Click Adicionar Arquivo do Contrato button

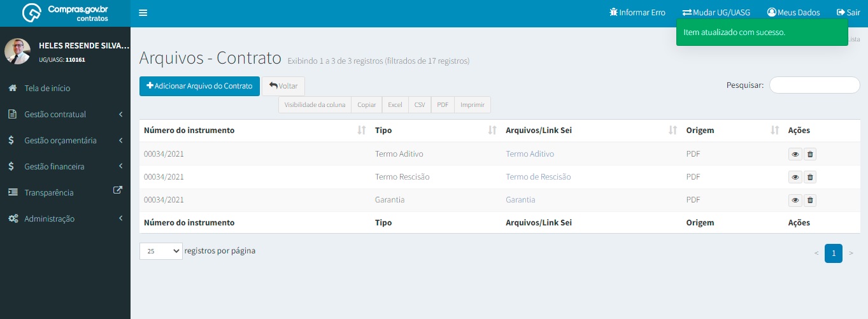[x=199, y=86]
